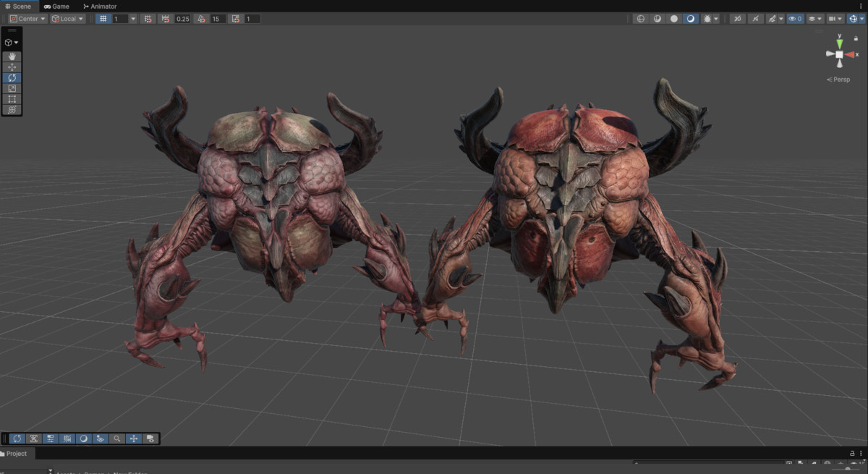
Task: Click the orientation gizmo center cube
Action: [x=839, y=54]
